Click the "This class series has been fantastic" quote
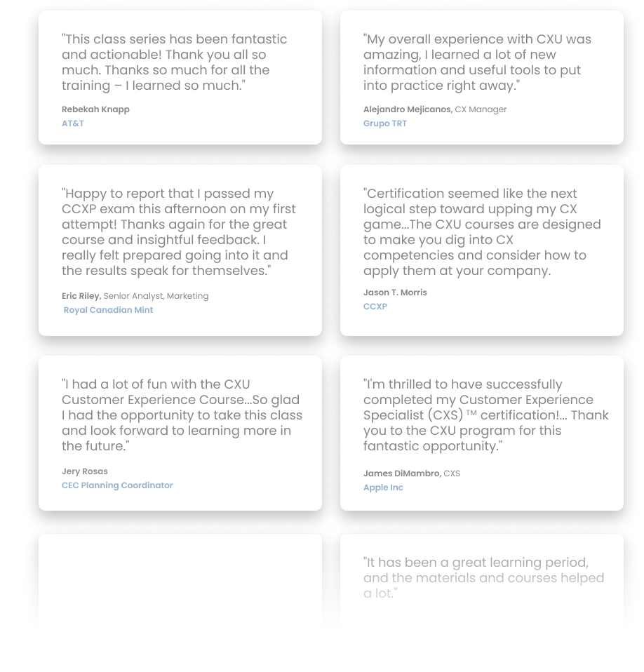 point(174,62)
